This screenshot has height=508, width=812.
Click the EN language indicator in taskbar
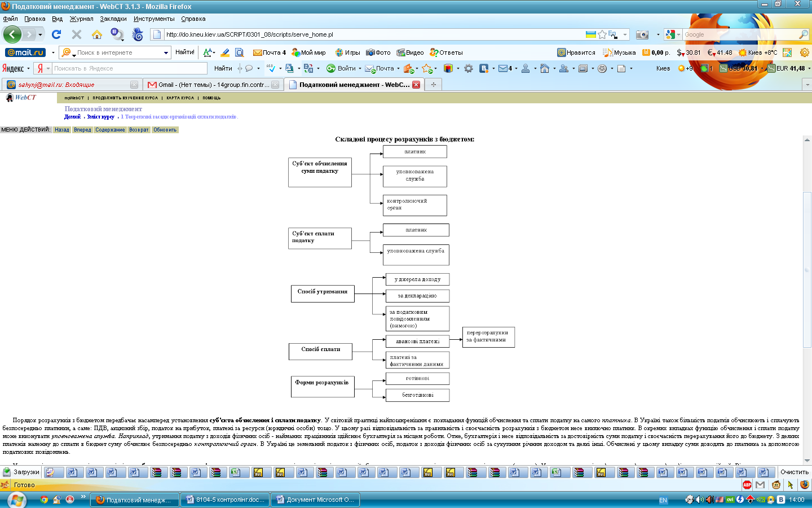(x=663, y=500)
